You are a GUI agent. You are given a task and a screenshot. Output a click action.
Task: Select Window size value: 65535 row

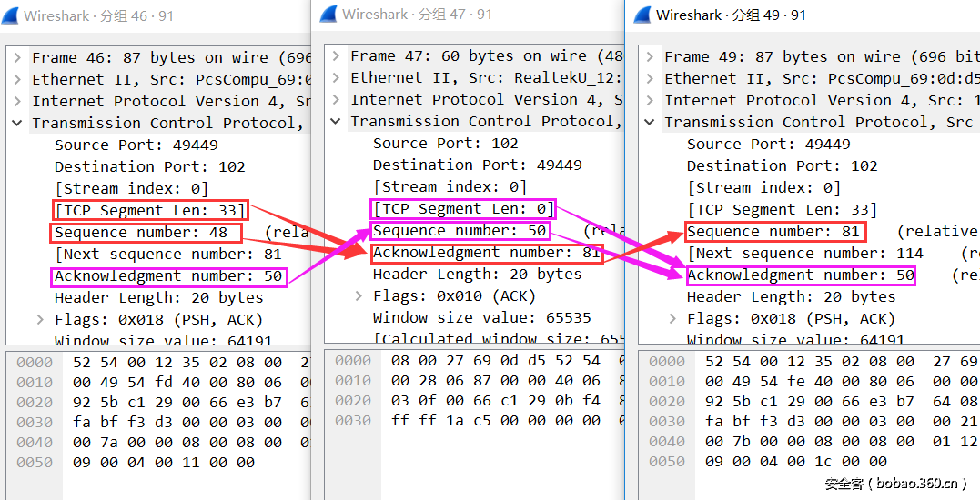coord(482,318)
